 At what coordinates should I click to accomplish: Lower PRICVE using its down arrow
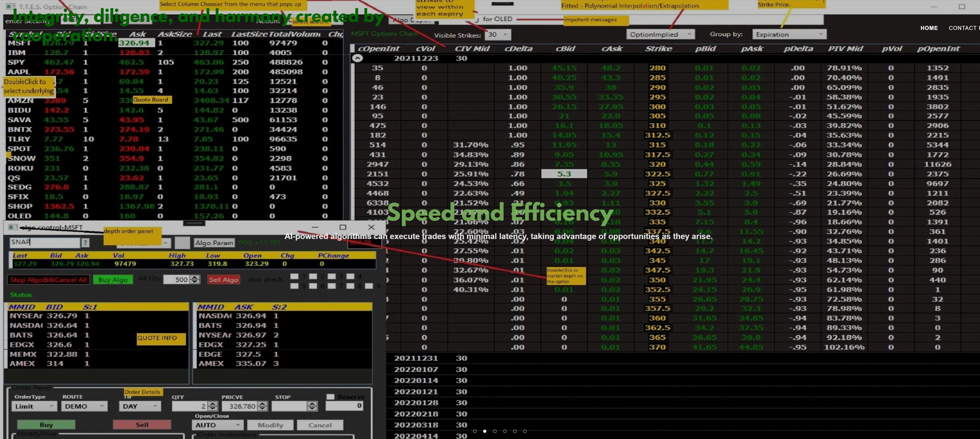[x=262, y=409]
